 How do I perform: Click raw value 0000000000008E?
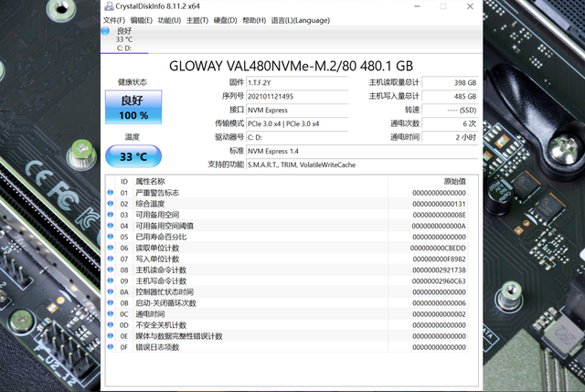coord(439,215)
